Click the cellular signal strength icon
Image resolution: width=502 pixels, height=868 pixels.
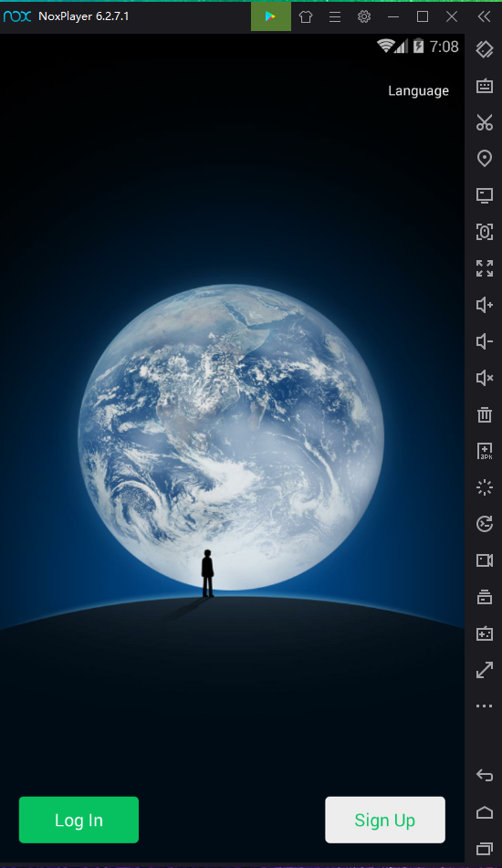tap(402, 47)
